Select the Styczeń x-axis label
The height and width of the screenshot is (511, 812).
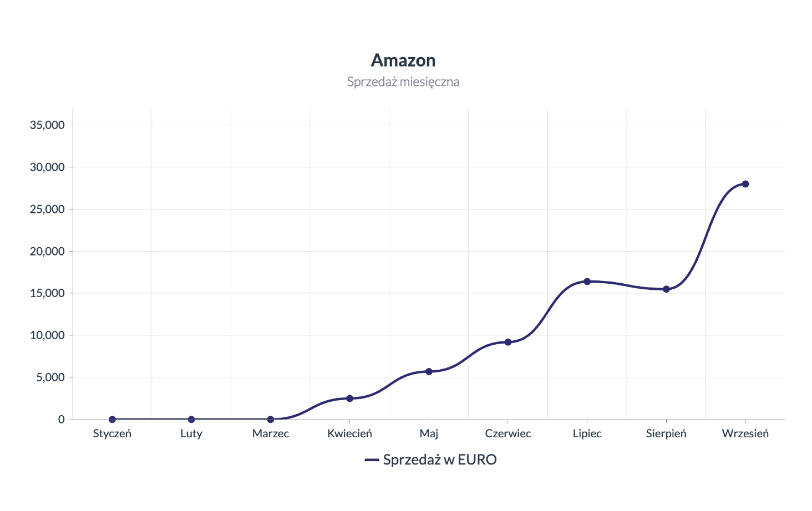(112, 433)
